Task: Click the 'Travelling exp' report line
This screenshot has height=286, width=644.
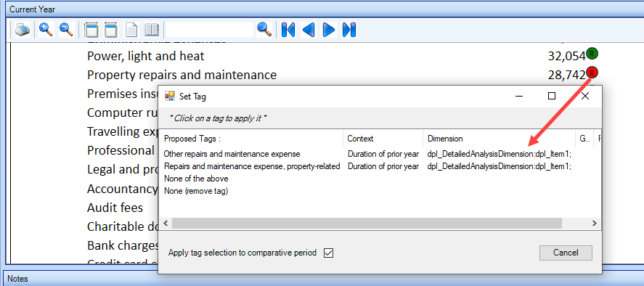Action: tap(123, 131)
